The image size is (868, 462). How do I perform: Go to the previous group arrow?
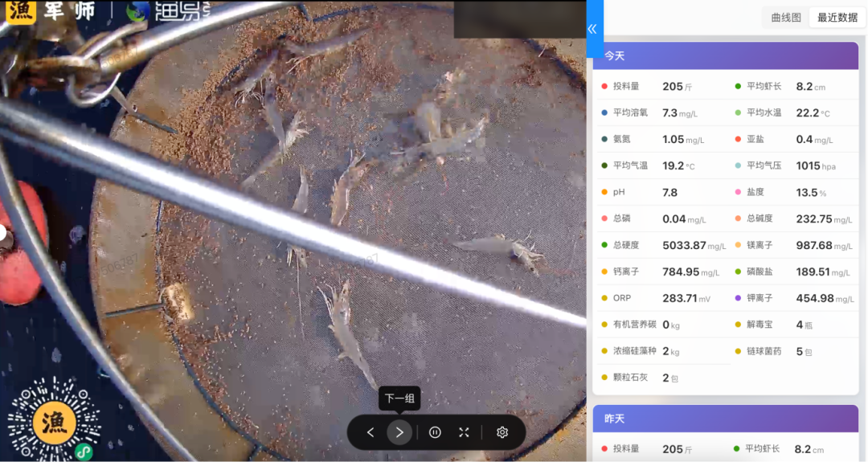371,432
